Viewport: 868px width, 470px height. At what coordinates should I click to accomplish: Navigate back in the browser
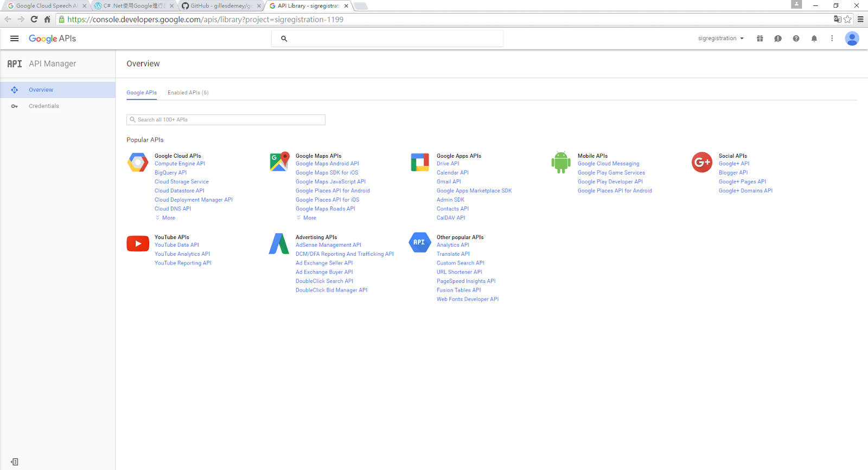coord(8,20)
